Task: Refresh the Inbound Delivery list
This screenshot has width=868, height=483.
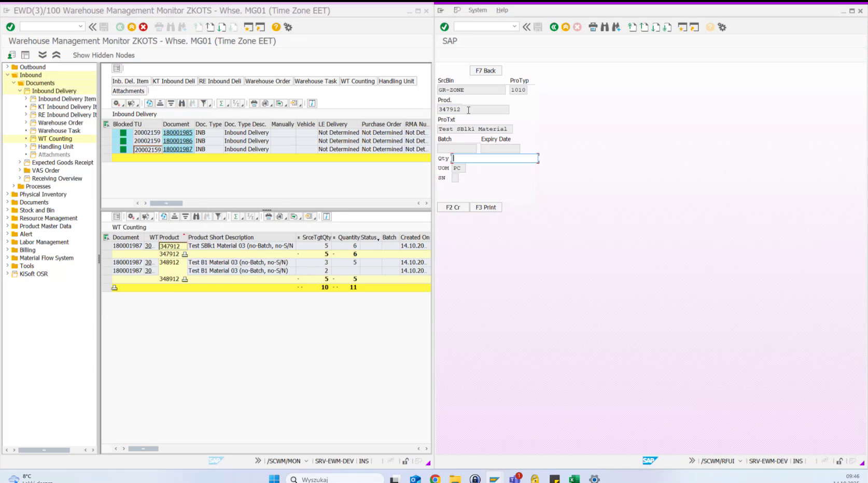Action: pos(149,103)
